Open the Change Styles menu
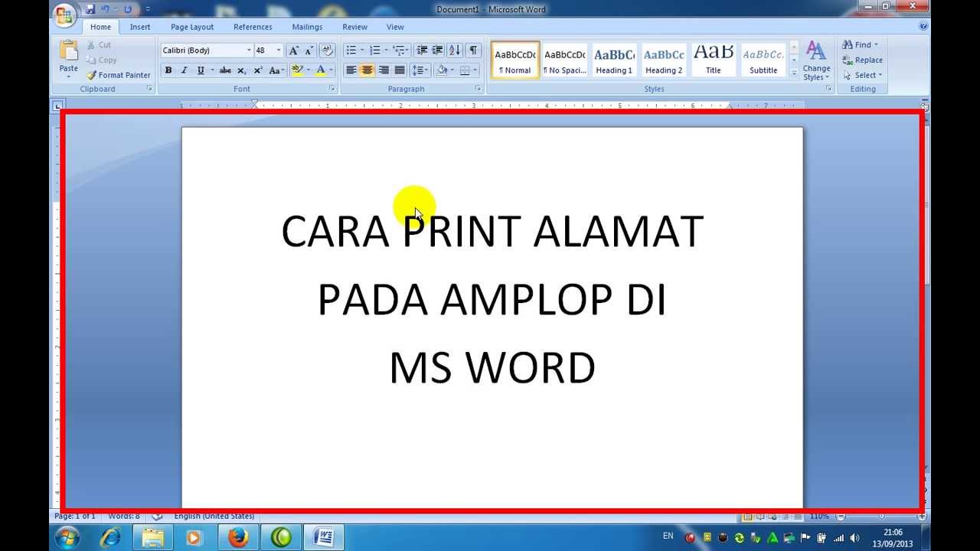Viewport: 980px width, 551px height. click(x=816, y=61)
